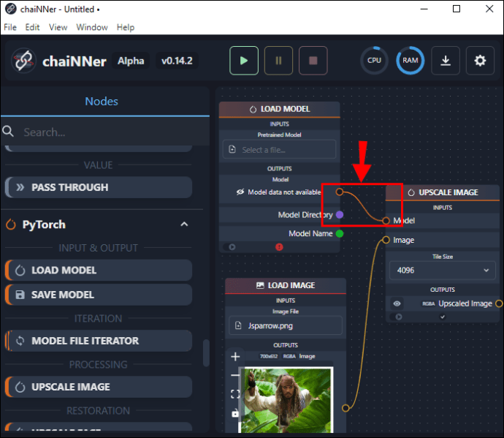Open the Window menu
This screenshot has height=438, width=504.
(x=92, y=27)
